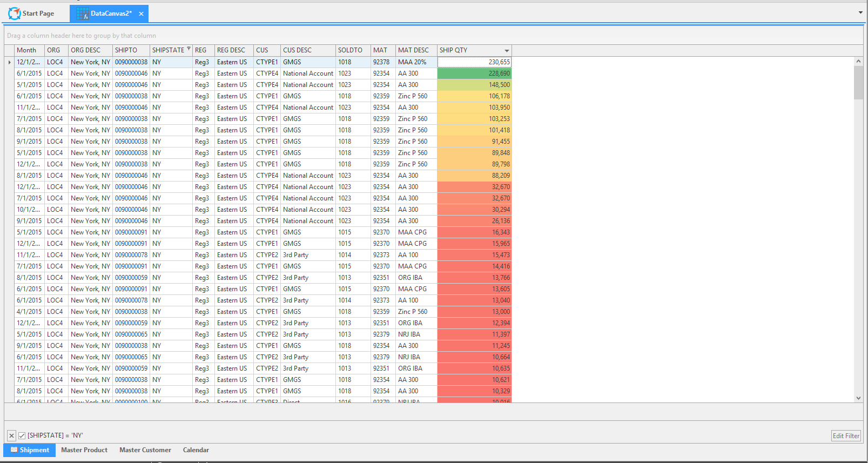868x463 pixels.
Task: Select the Month cell 4/1/2015
Action: (x=29, y=312)
